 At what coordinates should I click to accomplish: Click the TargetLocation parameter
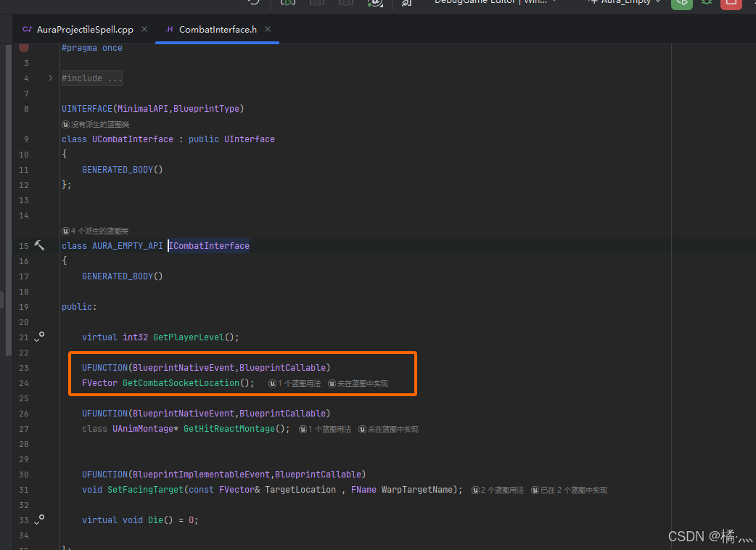[300, 489]
